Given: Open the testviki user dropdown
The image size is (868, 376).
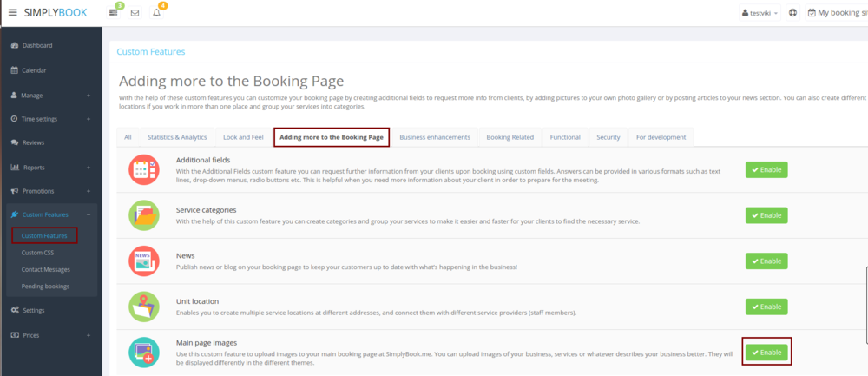Looking at the screenshot, I should [759, 13].
